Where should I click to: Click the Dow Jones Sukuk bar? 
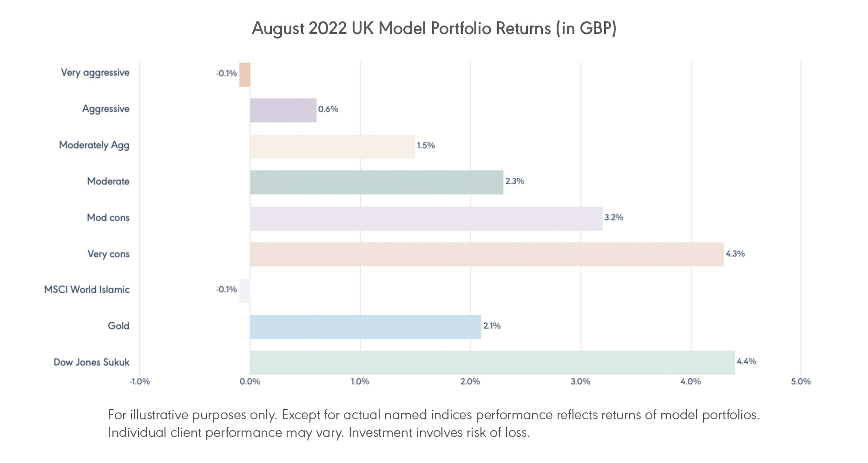[x=492, y=363]
